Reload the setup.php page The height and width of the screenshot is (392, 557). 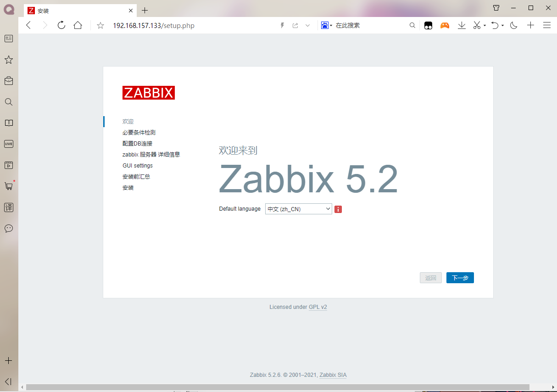(61, 25)
